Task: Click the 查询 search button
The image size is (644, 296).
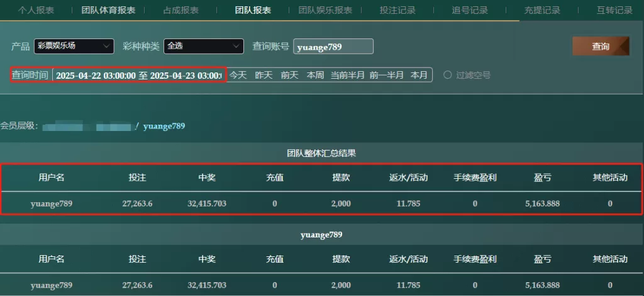Action: pos(601,46)
